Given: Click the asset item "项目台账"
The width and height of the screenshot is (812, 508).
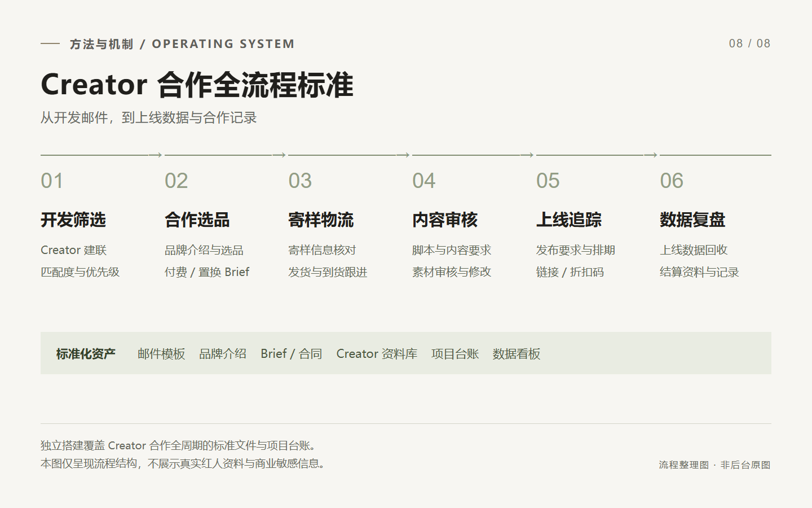Looking at the screenshot, I should click(x=455, y=354).
